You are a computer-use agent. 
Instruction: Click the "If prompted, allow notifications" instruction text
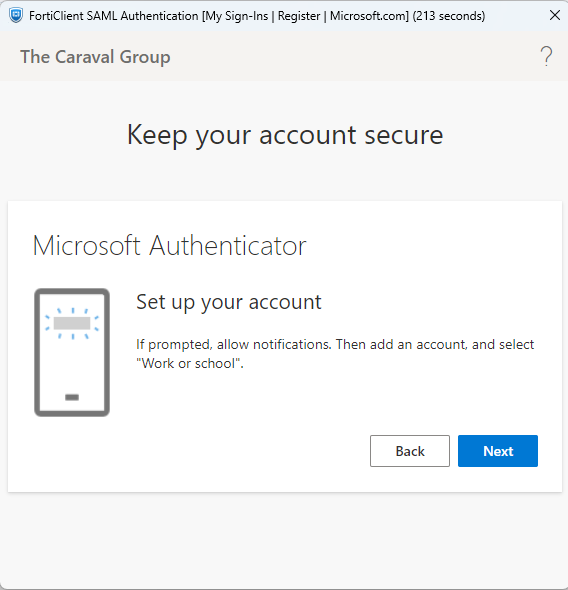(335, 354)
